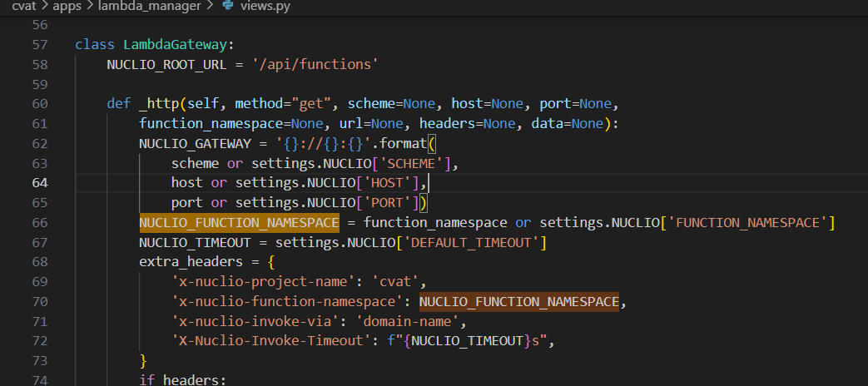Click 'if headers:' on line 74
The width and height of the screenshot is (868, 386).
tap(183, 380)
